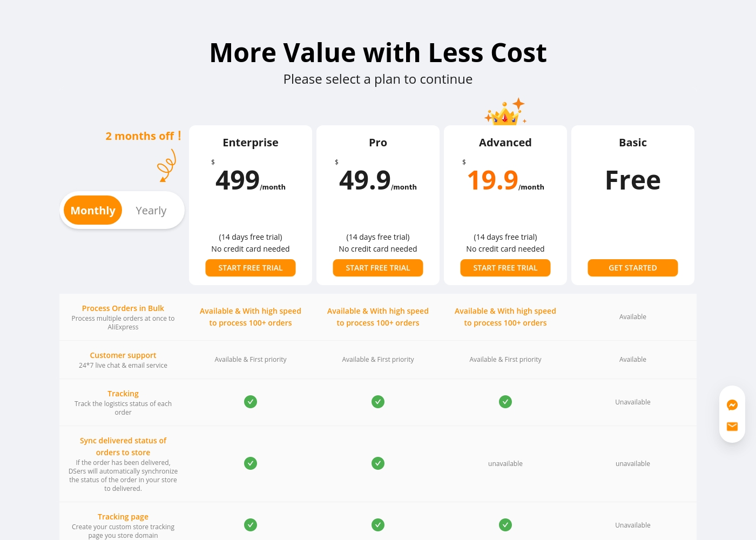This screenshot has width=756, height=540.
Task: Click Pro Tracking green checkmark
Action: [x=378, y=402]
